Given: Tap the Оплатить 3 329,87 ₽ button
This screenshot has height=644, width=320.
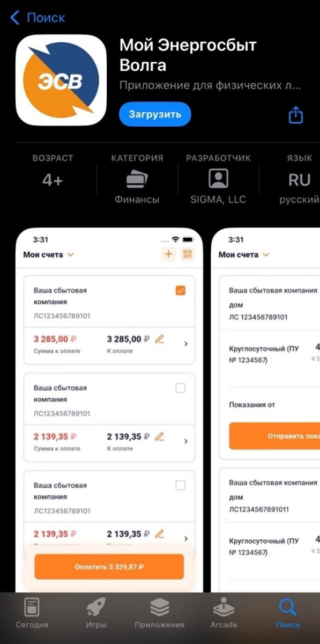Looking at the screenshot, I should 109,567.
